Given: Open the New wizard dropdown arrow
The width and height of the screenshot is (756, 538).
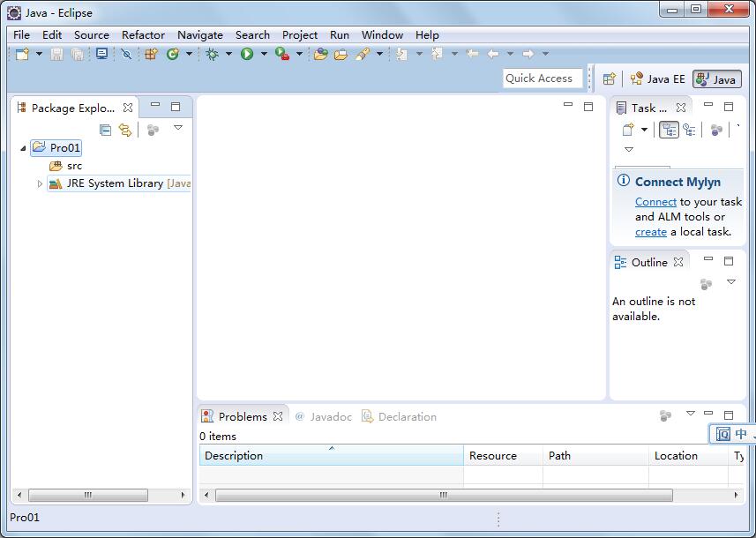Looking at the screenshot, I should (x=39, y=54).
